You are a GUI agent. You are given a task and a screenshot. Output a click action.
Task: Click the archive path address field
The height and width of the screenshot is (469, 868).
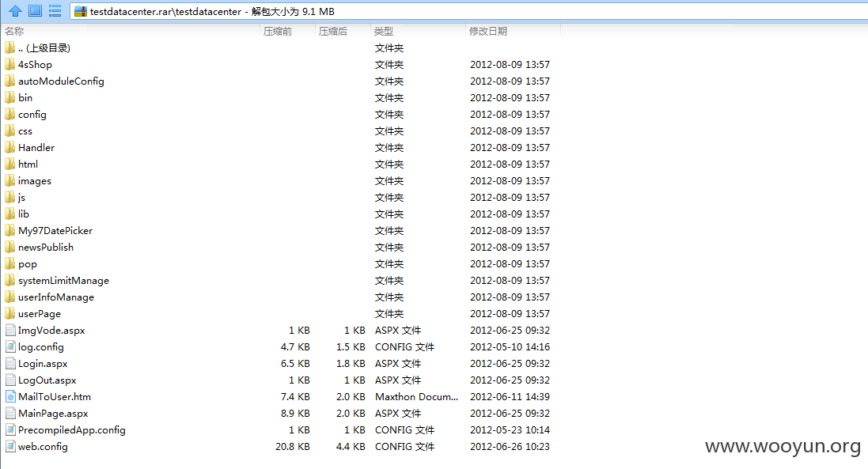[468, 11]
